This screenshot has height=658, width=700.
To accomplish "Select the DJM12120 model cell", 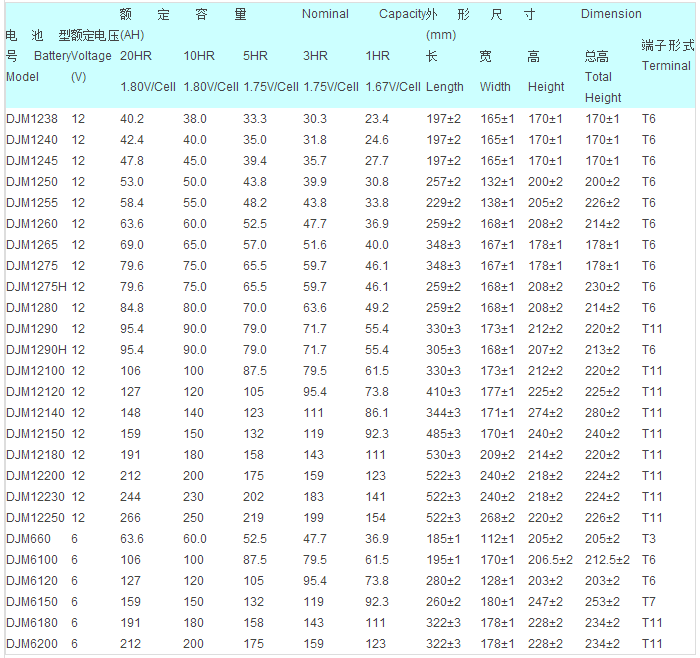I will pyautogui.click(x=35, y=391).
